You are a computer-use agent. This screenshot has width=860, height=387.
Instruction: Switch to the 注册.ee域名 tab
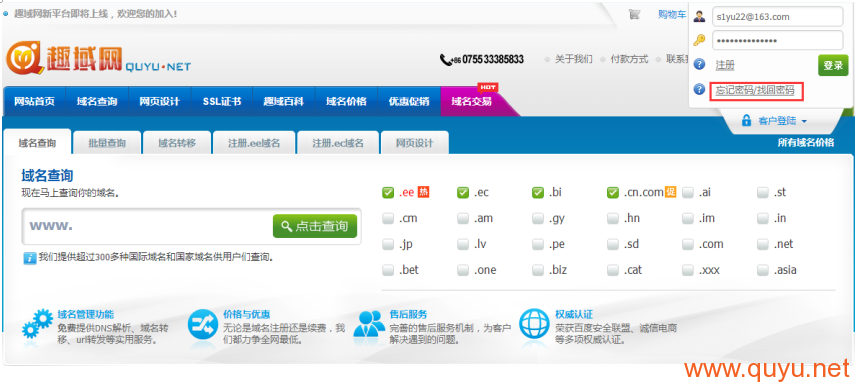pyautogui.click(x=254, y=143)
